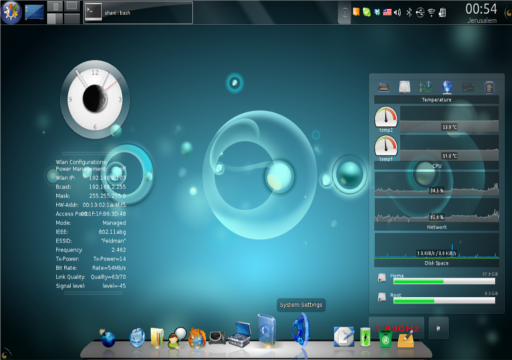This screenshot has height=360, width=512.
Task: Toggle the CPU monitor icon in system monitor
Action: tap(384, 87)
